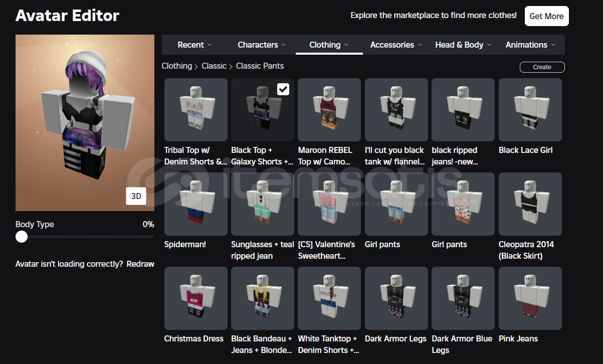Click the Body Type slider handle
603x364 pixels.
point(22,237)
